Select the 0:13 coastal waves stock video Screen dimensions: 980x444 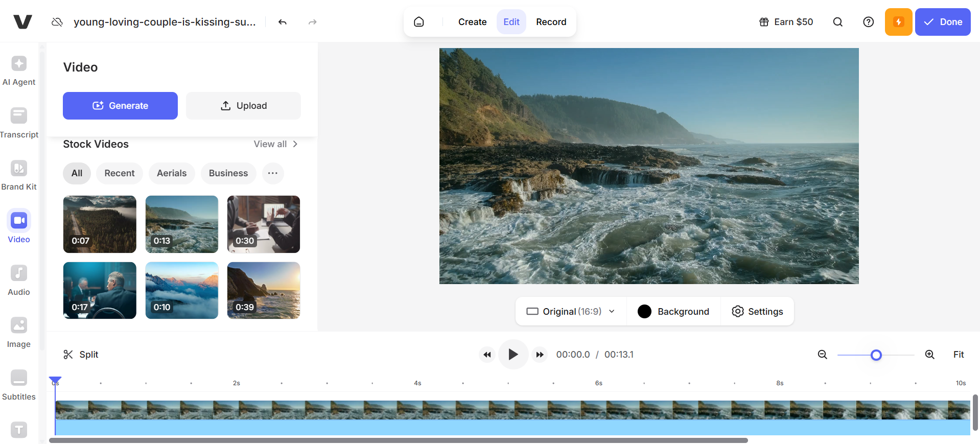pos(182,224)
